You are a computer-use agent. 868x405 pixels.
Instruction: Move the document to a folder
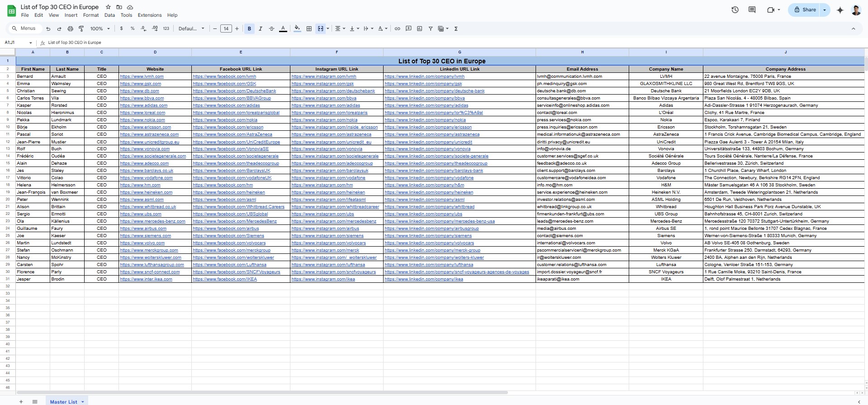119,7
